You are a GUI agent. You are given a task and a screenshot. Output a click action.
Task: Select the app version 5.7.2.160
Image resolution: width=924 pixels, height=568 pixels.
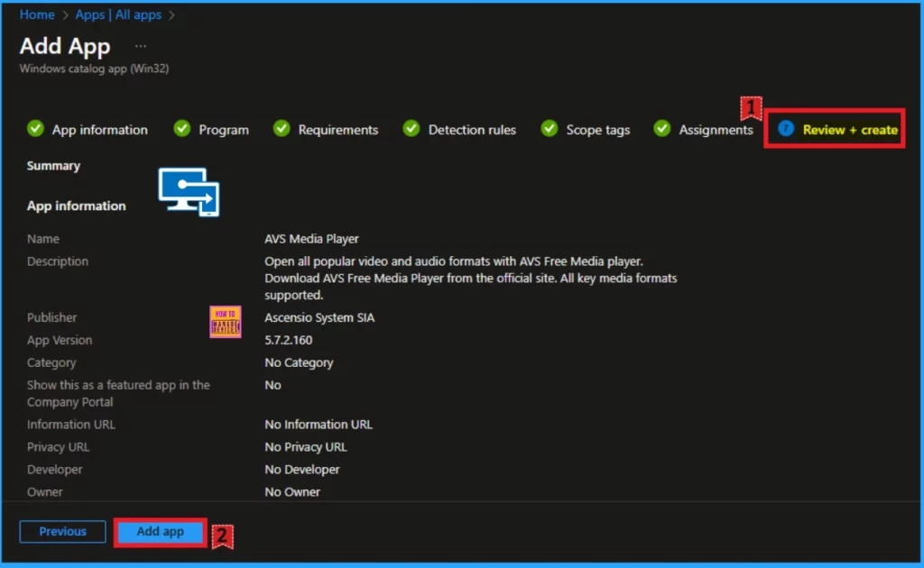click(288, 340)
